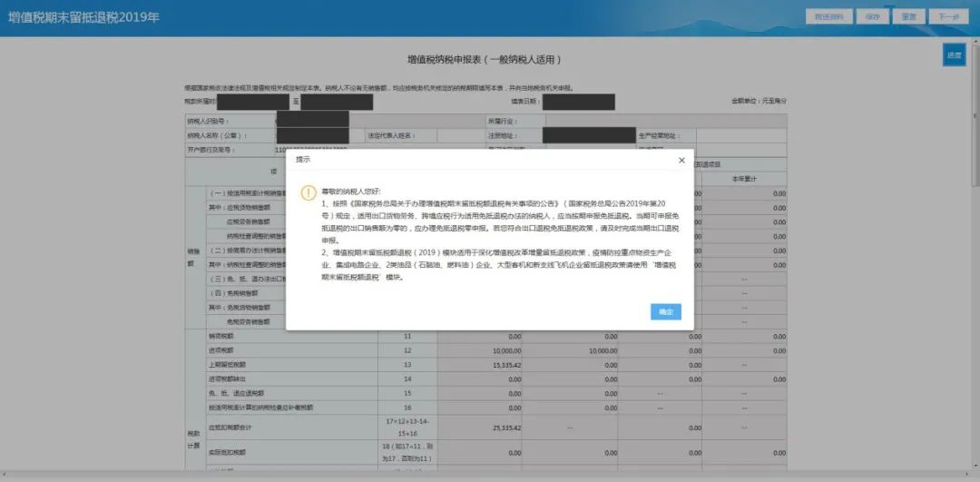Click the 纳税人名称（公章） label
Viewport: 980px width, 482px height.
tap(217, 135)
